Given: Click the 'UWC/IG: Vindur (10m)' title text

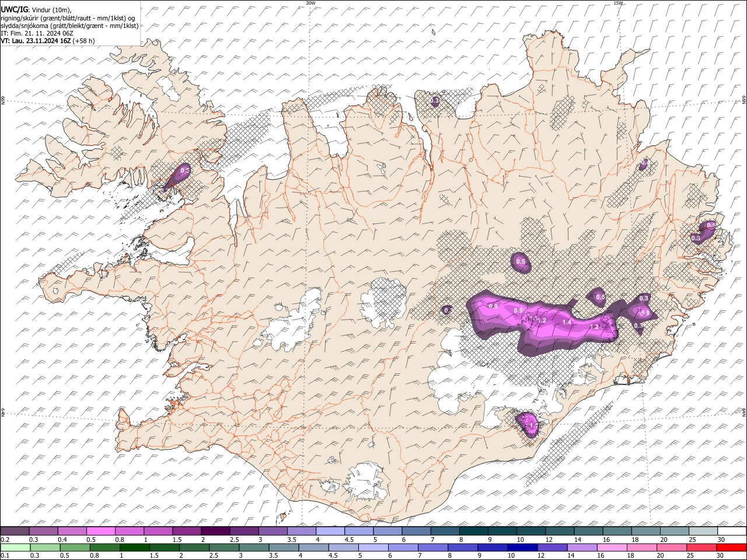Looking at the screenshot, I should (x=35, y=9).
